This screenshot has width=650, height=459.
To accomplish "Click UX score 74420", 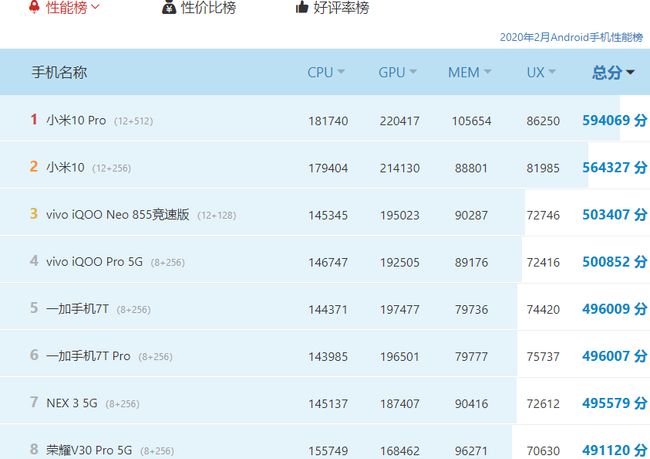I will (543, 310).
